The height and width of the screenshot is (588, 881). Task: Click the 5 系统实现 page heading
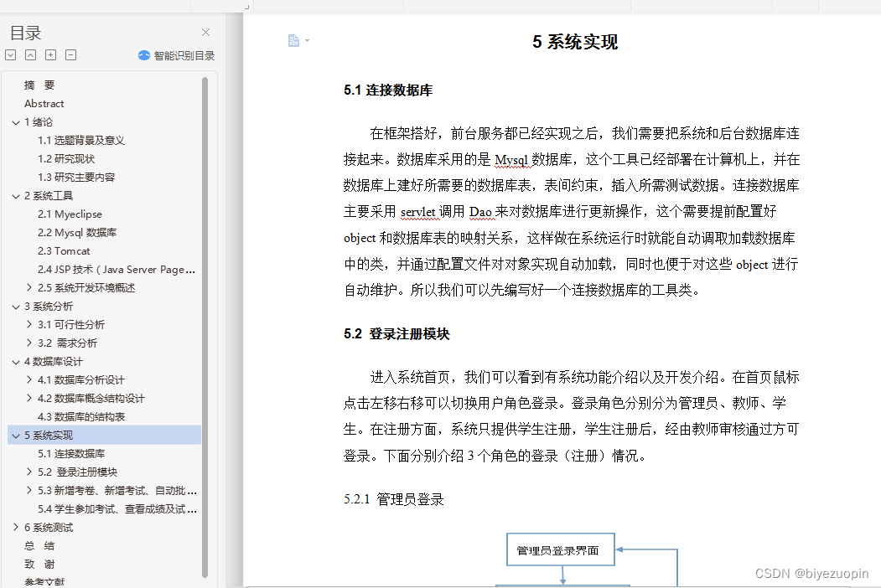[x=575, y=42]
